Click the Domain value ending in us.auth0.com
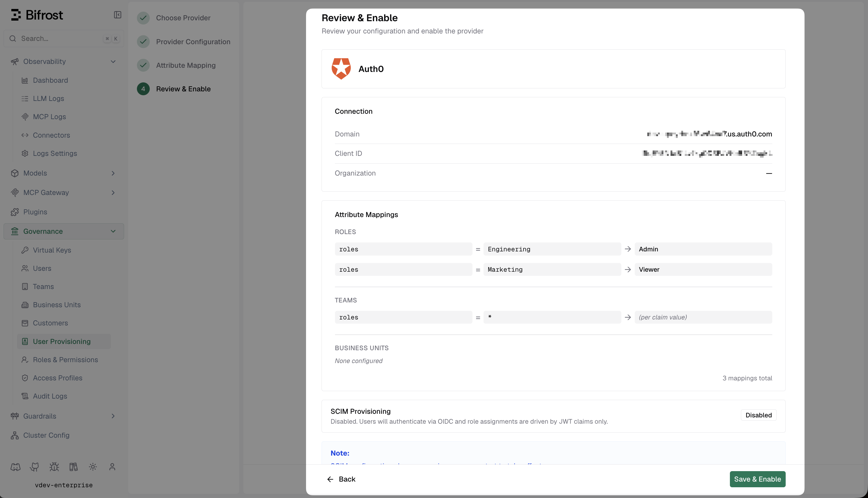Viewport: 868px width, 498px height. click(709, 134)
